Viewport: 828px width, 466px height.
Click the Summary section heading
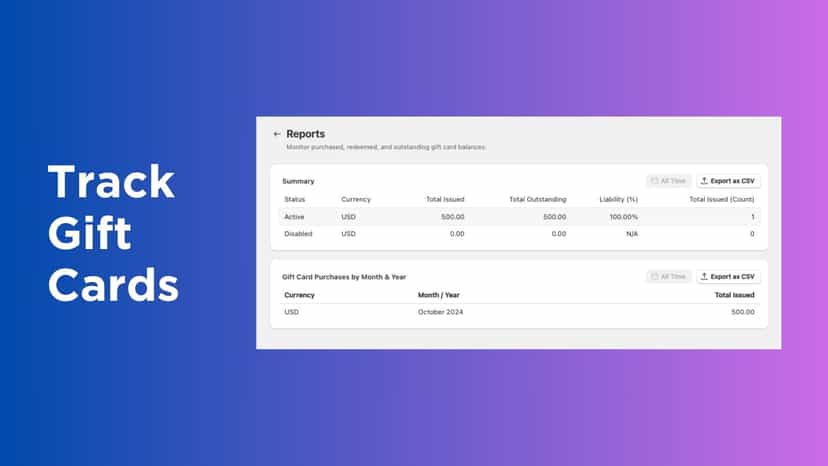tap(298, 181)
